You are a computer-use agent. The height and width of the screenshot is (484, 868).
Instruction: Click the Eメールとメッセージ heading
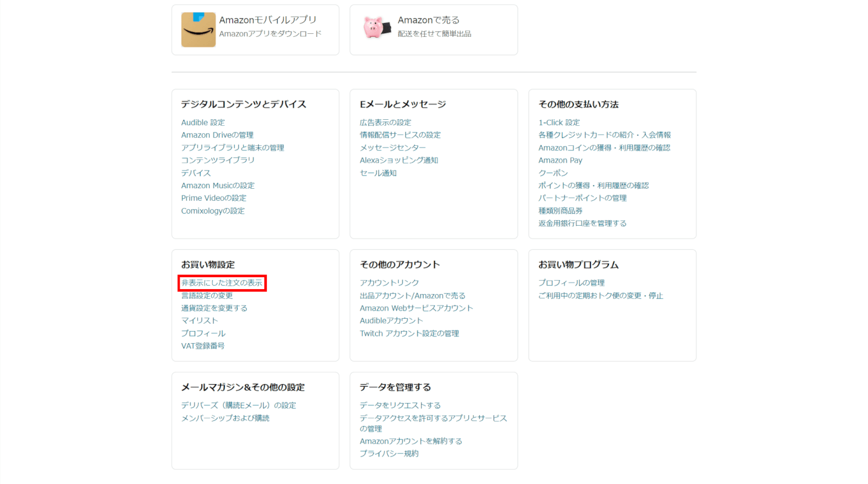tap(403, 104)
